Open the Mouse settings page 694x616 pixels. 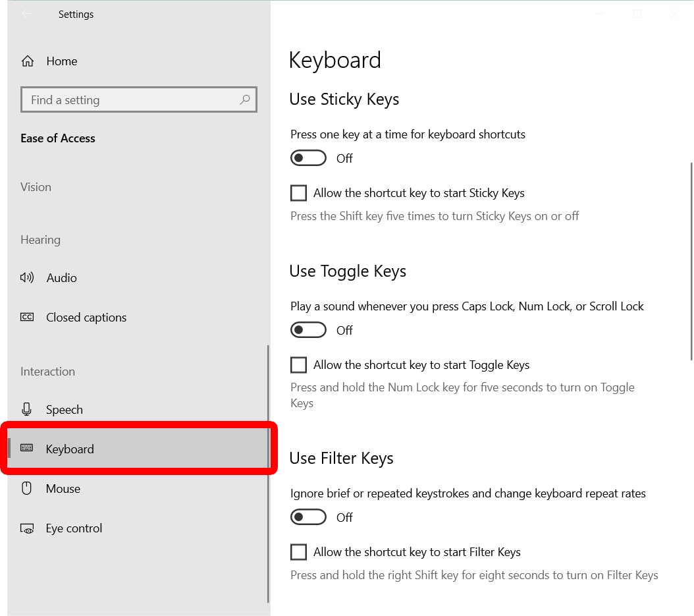(x=63, y=488)
